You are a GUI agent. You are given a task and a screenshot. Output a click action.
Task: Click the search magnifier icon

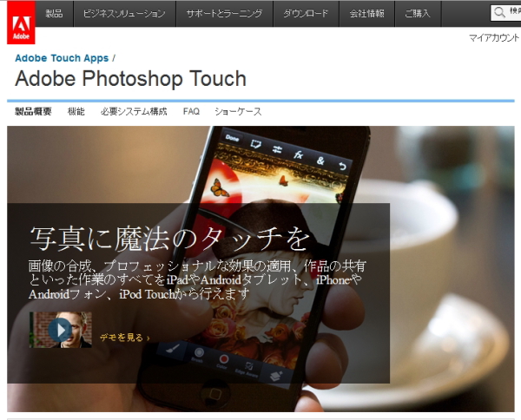tap(500, 13)
